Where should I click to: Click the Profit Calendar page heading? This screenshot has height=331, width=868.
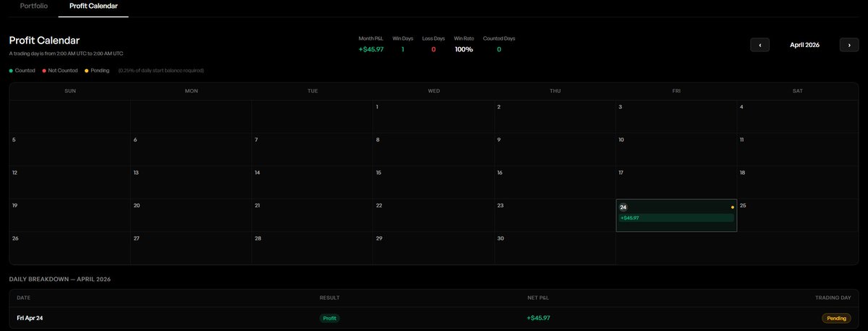pyautogui.click(x=44, y=41)
